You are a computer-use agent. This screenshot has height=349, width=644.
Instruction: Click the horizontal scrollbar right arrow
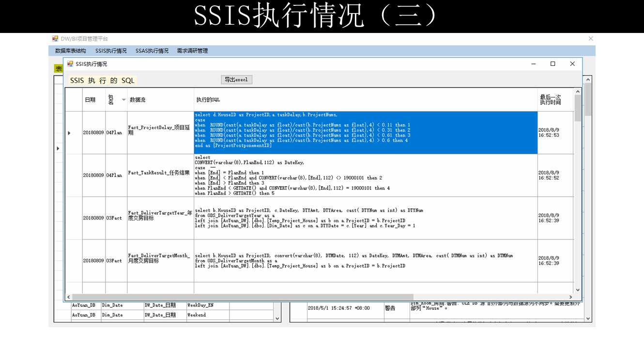coord(571,297)
